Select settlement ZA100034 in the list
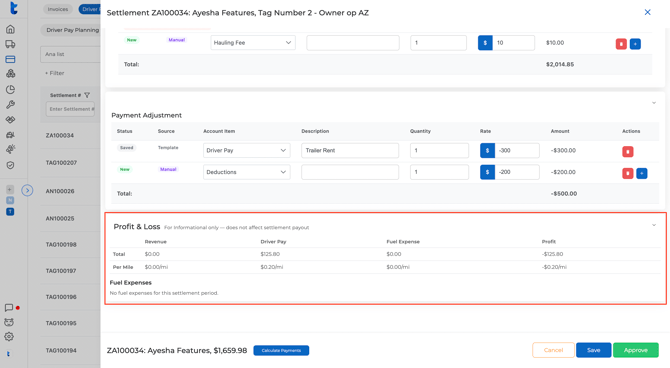The width and height of the screenshot is (670, 368). click(x=60, y=135)
